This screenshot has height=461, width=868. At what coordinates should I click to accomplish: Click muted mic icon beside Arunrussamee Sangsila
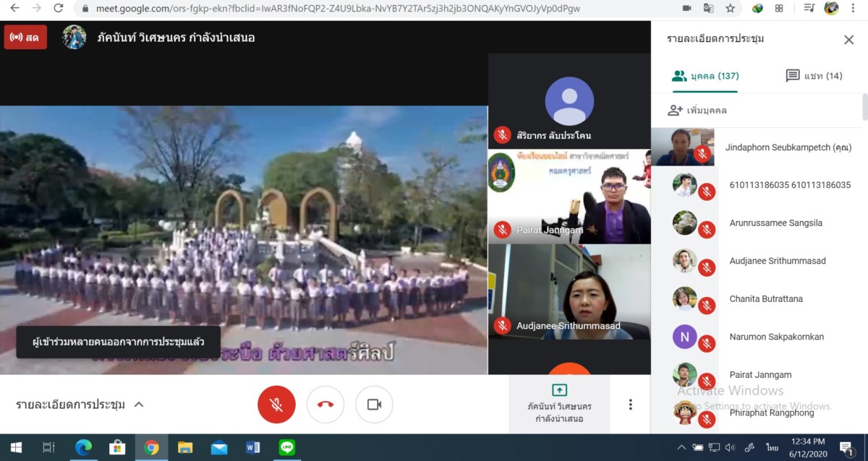[x=707, y=231]
